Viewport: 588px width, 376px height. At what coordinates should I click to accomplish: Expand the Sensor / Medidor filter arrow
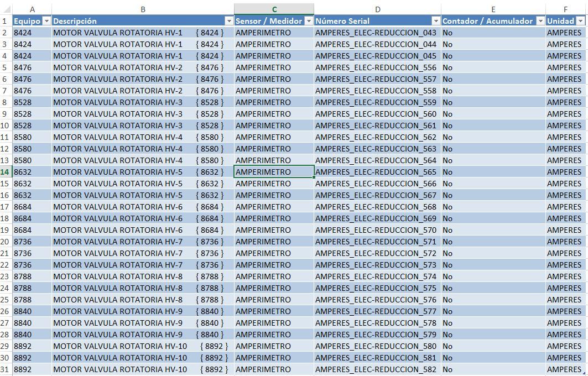click(x=309, y=21)
